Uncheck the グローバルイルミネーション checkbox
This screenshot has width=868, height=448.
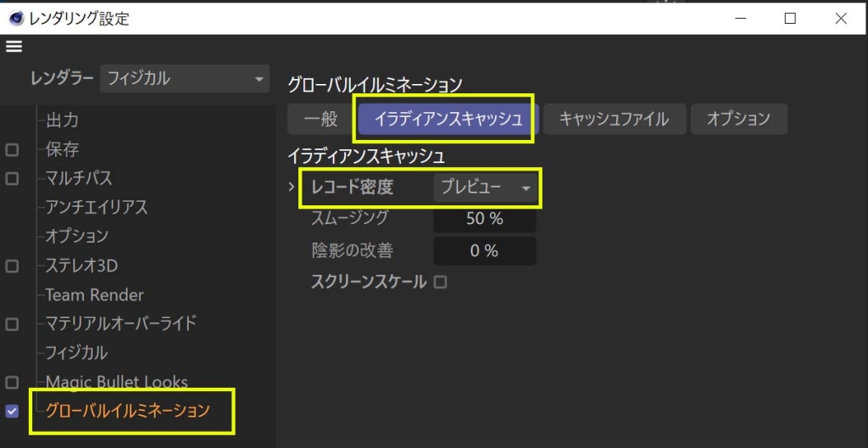tap(12, 411)
